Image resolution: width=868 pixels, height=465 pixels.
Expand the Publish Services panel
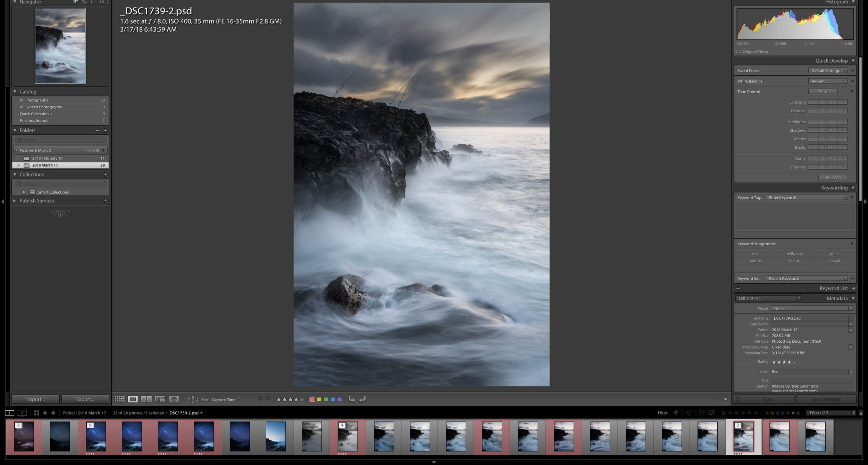pyautogui.click(x=15, y=201)
